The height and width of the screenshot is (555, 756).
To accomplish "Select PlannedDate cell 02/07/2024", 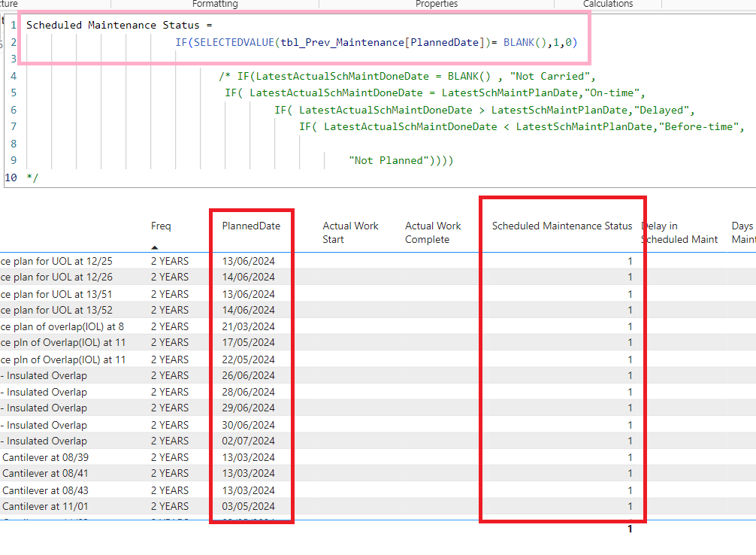I will click(x=248, y=441).
